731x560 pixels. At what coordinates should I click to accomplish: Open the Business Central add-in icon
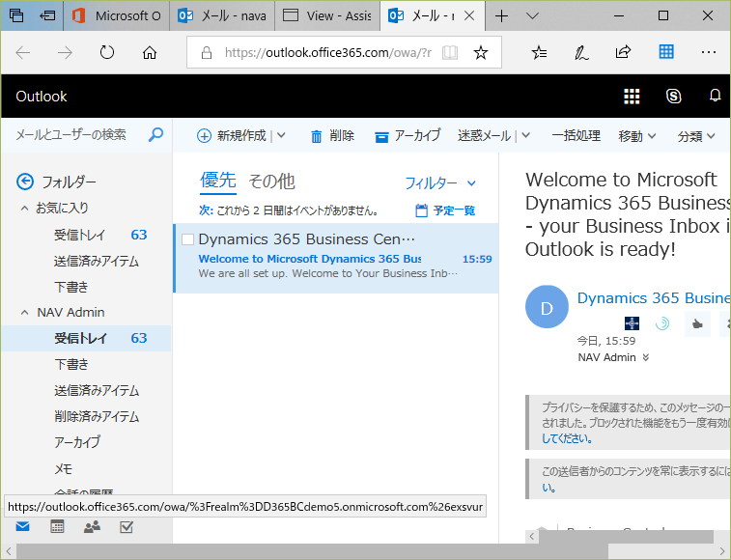632,323
